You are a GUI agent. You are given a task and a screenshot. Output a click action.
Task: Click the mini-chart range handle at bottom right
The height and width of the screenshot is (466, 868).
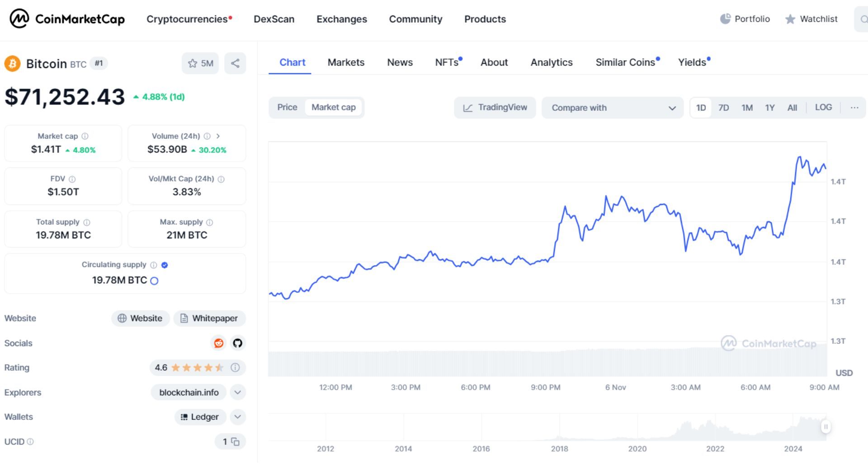pos(826,426)
